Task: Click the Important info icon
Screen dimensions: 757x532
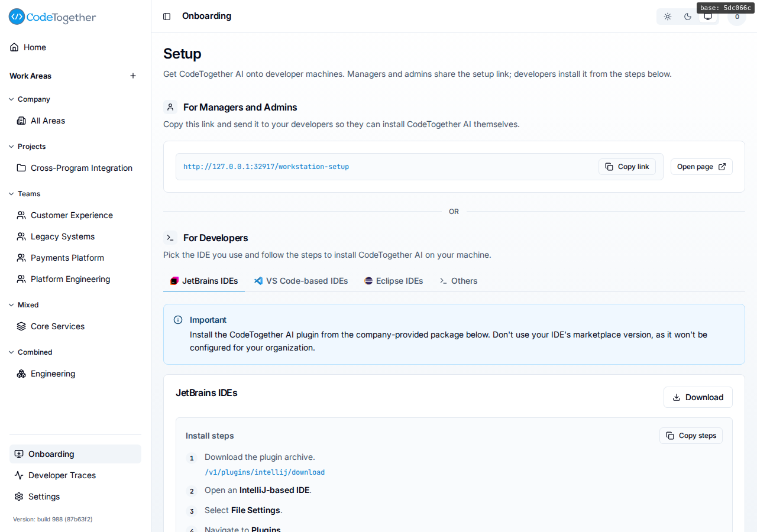Action: (178, 320)
